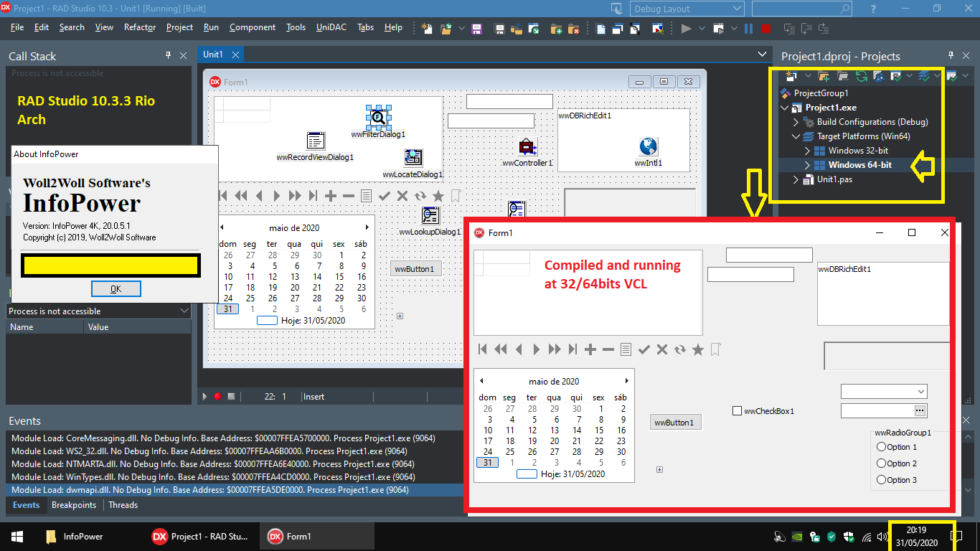Click OK in About InfoPower dialog
Screen dimensions: 980x551
116,288
